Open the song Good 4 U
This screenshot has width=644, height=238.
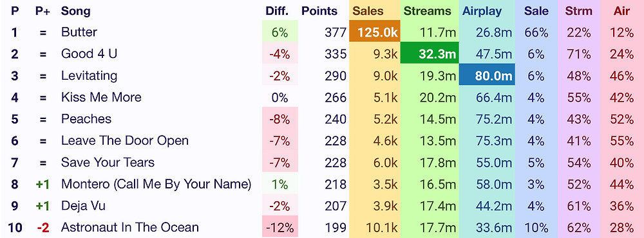(x=89, y=54)
